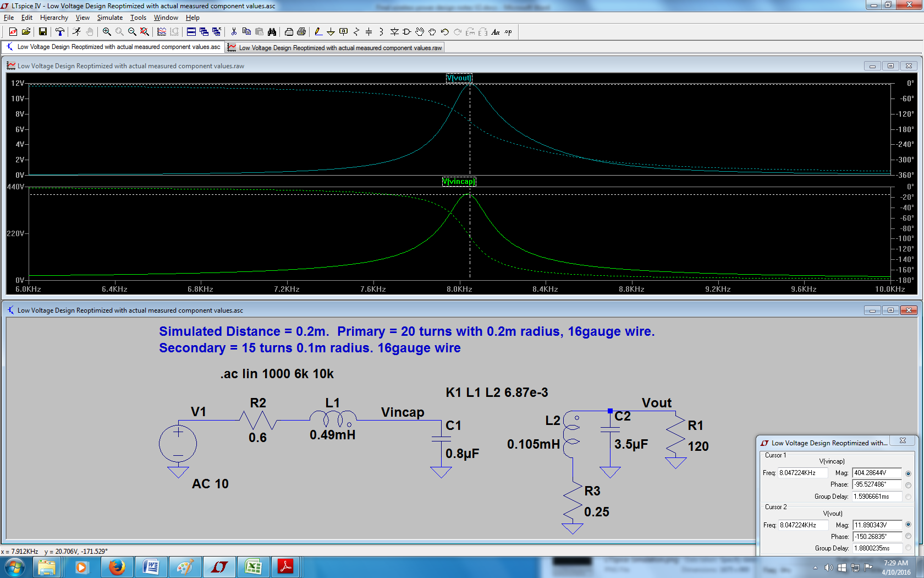Click the V(vout) trace label

click(x=459, y=78)
